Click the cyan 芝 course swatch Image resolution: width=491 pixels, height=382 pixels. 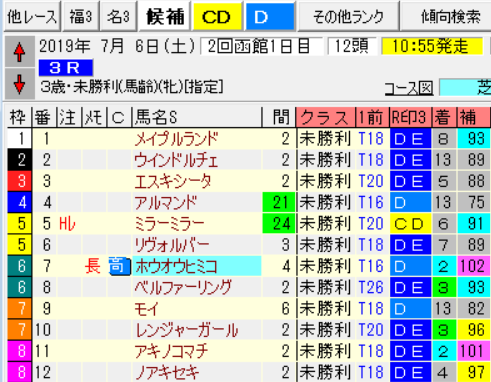point(465,88)
